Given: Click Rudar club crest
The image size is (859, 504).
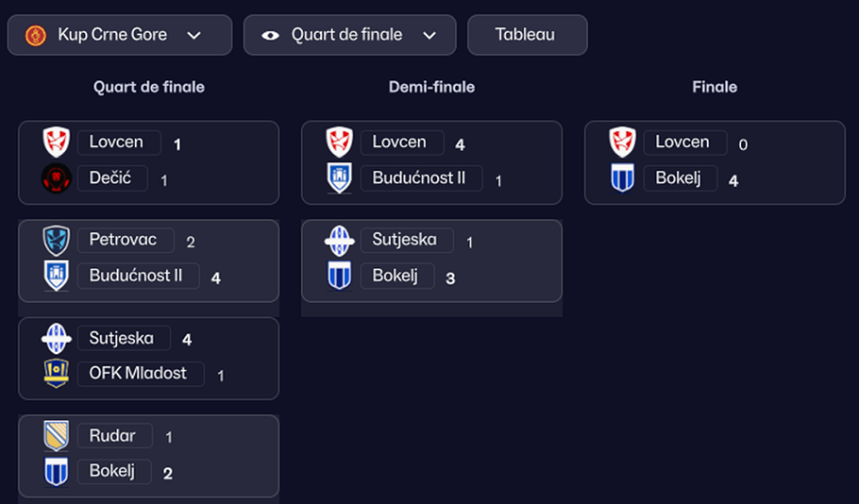Looking at the screenshot, I should point(57,436).
